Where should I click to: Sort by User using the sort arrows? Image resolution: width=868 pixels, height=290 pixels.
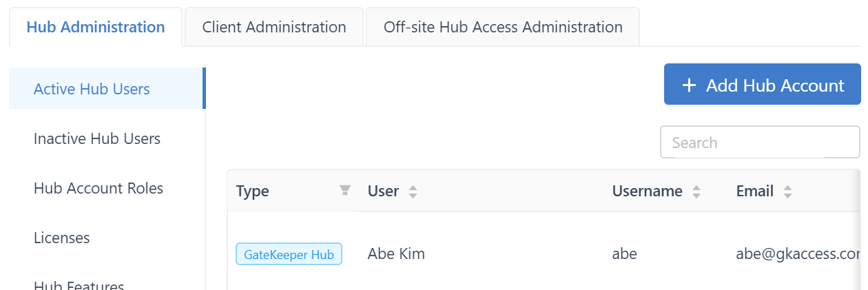[x=413, y=191]
